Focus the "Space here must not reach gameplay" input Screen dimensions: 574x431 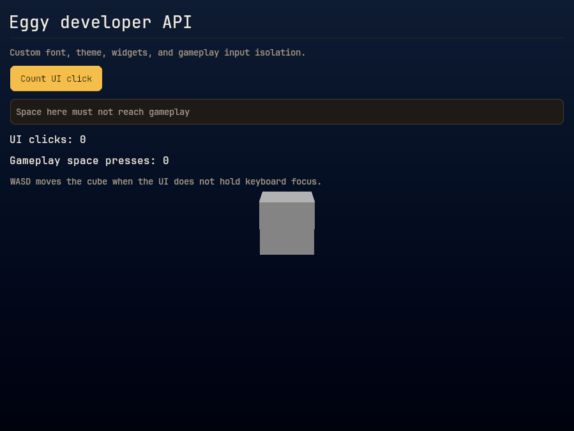pyautogui.click(x=287, y=112)
